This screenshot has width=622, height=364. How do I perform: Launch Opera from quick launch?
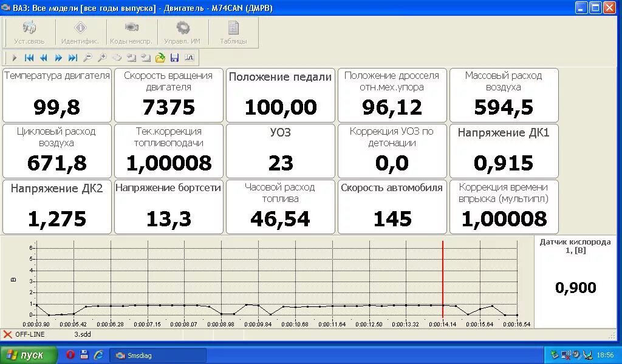tap(70, 354)
